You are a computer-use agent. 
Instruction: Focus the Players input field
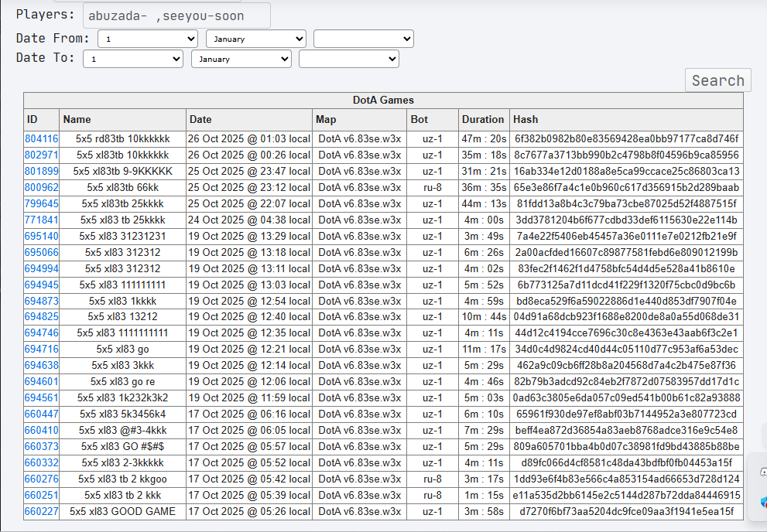[176, 15]
